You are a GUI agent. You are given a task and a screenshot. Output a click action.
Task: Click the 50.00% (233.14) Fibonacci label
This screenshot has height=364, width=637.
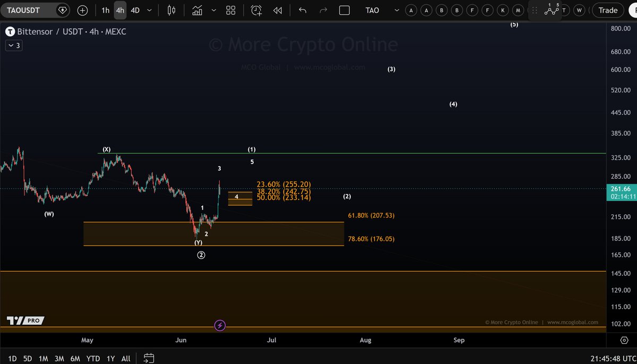(283, 197)
